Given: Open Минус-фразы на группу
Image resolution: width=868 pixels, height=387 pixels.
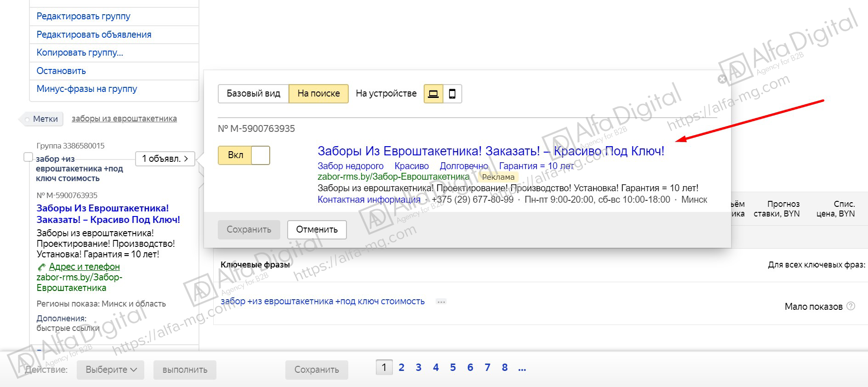Looking at the screenshot, I should (x=87, y=89).
